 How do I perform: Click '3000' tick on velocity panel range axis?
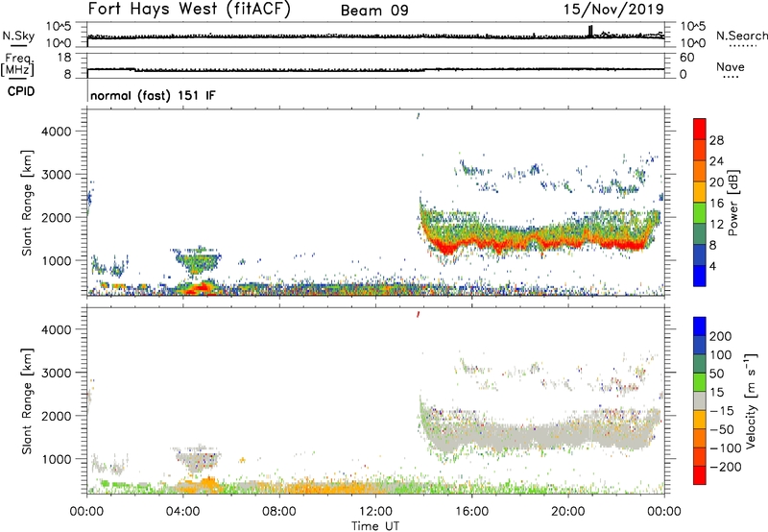(x=57, y=373)
